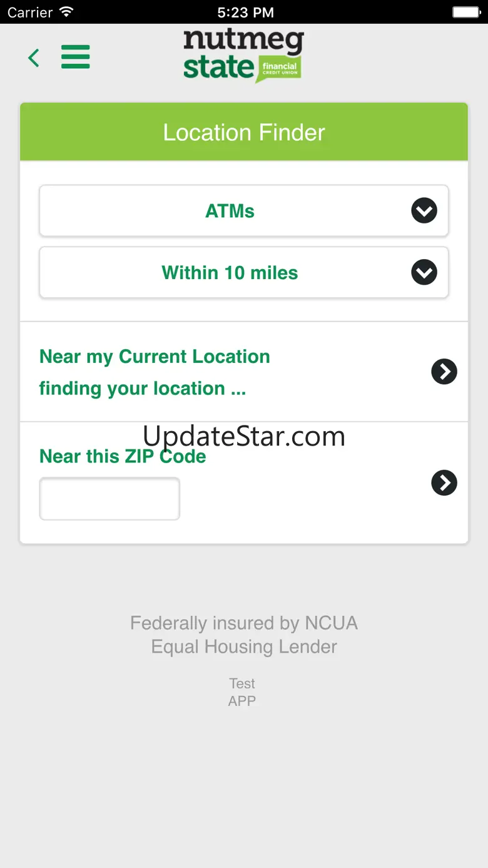488x868 pixels.
Task: Expand the ATMs location type dropdown
Action: click(x=230, y=212)
